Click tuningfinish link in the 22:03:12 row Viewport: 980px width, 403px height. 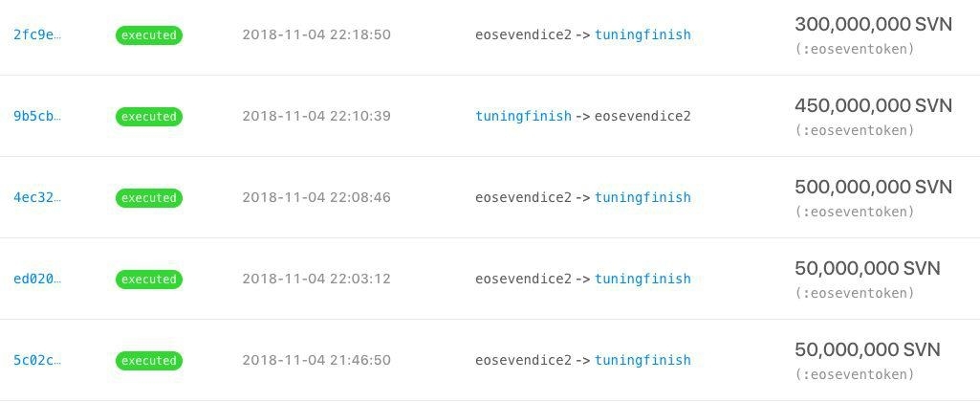[x=642, y=280]
